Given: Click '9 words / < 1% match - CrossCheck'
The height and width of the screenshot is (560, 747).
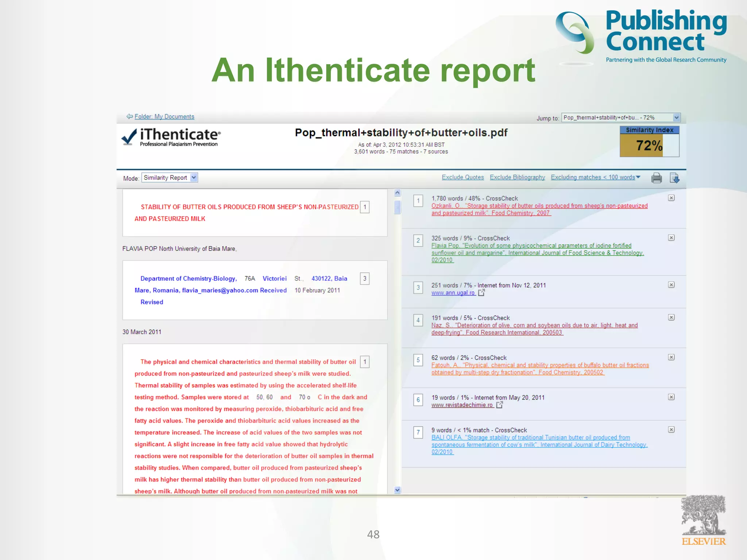Looking at the screenshot, I should (479, 430).
